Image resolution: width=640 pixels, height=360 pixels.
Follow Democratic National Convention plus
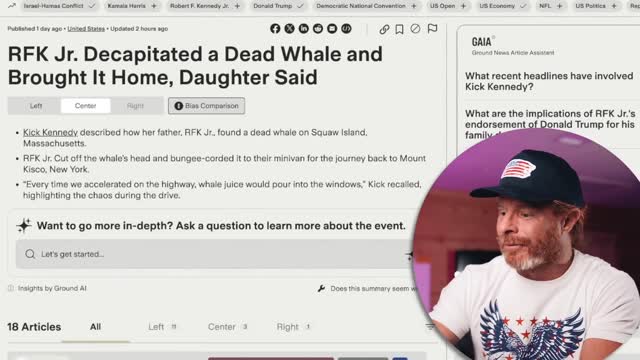(414, 6)
